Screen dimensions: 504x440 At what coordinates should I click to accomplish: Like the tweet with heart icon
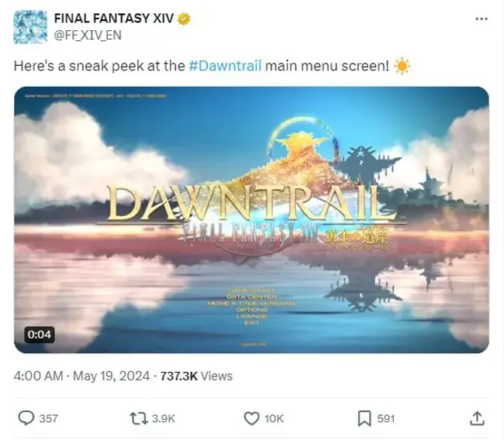(x=251, y=418)
